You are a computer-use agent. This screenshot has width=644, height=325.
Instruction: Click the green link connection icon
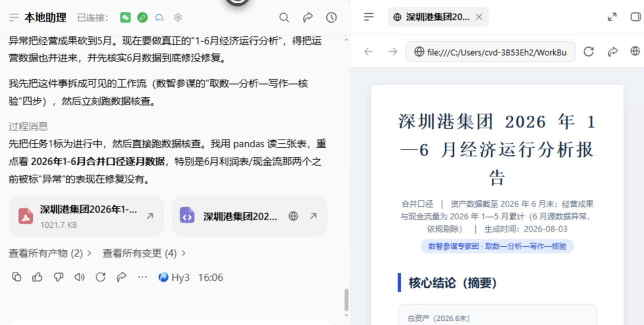(x=142, y=17)
